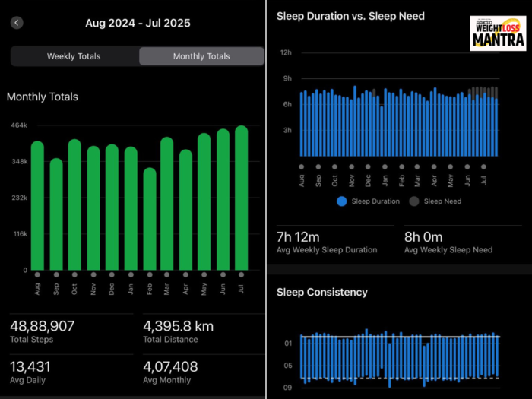Select the Nov marker dot in sleep chart

(351, 167)
